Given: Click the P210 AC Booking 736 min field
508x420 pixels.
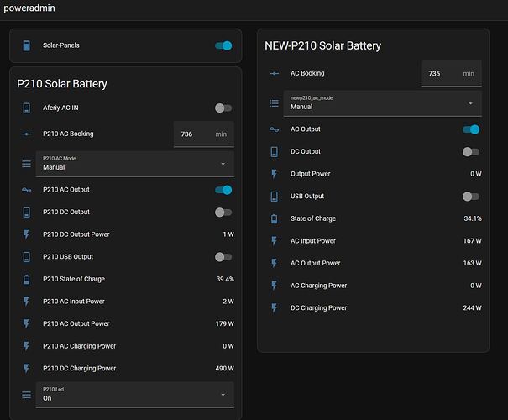Looking at the screenshot, I should pos(204,134).
